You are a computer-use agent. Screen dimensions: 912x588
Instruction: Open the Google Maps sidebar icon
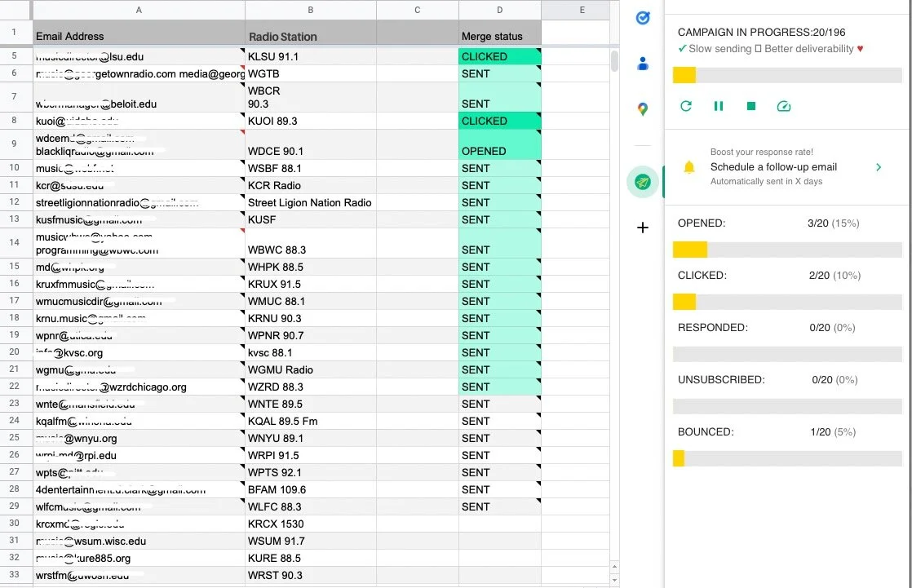(642, 108)
